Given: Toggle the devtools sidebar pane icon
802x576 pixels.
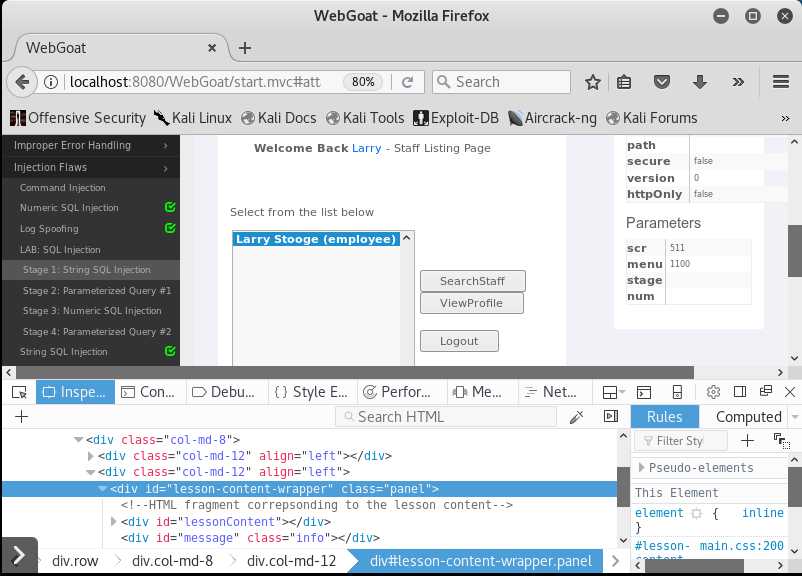Looking at the screenshot, I should pyautogui.click(x=611, y=416).
